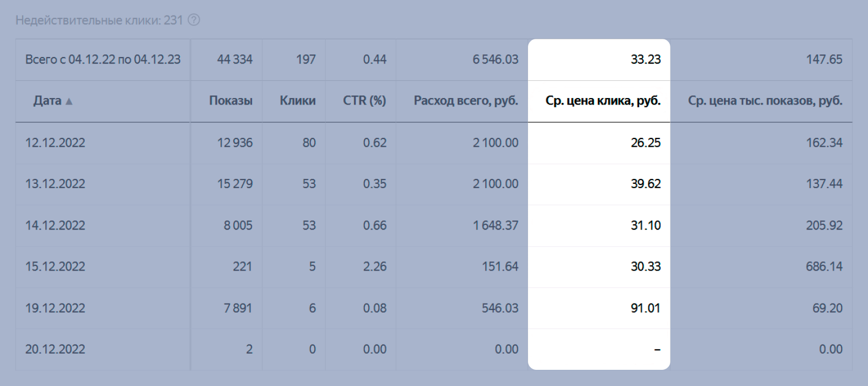Viewport: 868px width, 386px height.
Task: Click the sort arrow next to Дата
Action: 69,101
